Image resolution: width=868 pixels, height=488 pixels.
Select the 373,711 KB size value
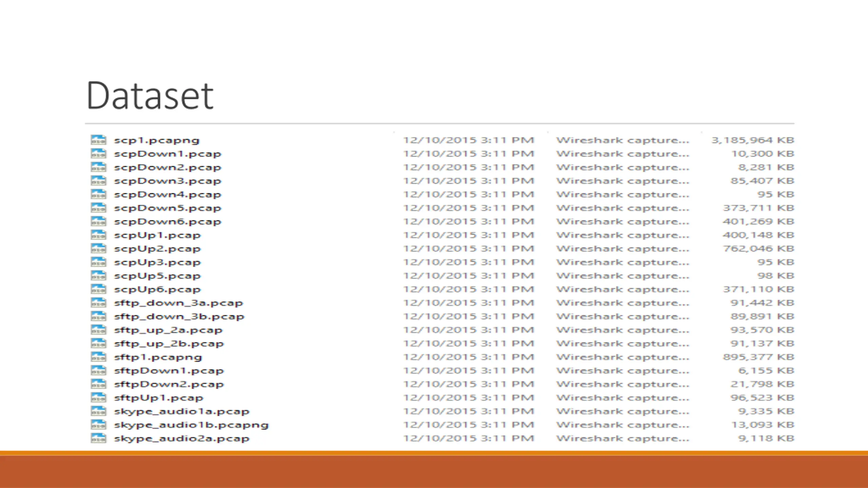pos(758,208)
